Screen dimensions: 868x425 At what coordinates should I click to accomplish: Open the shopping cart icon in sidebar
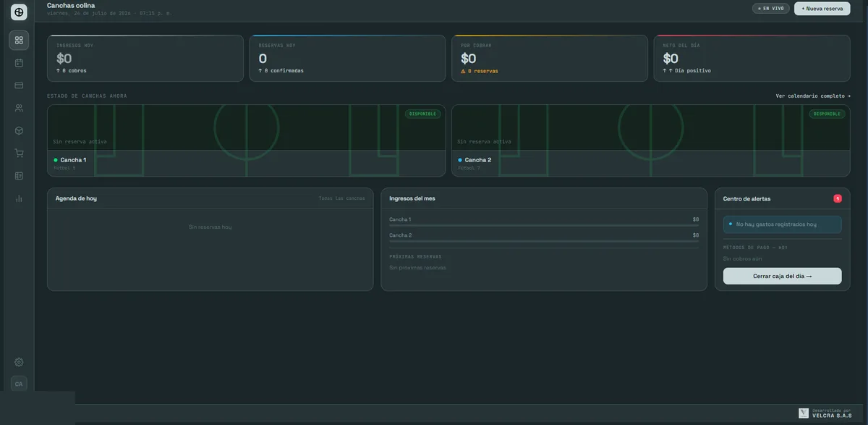19,153
